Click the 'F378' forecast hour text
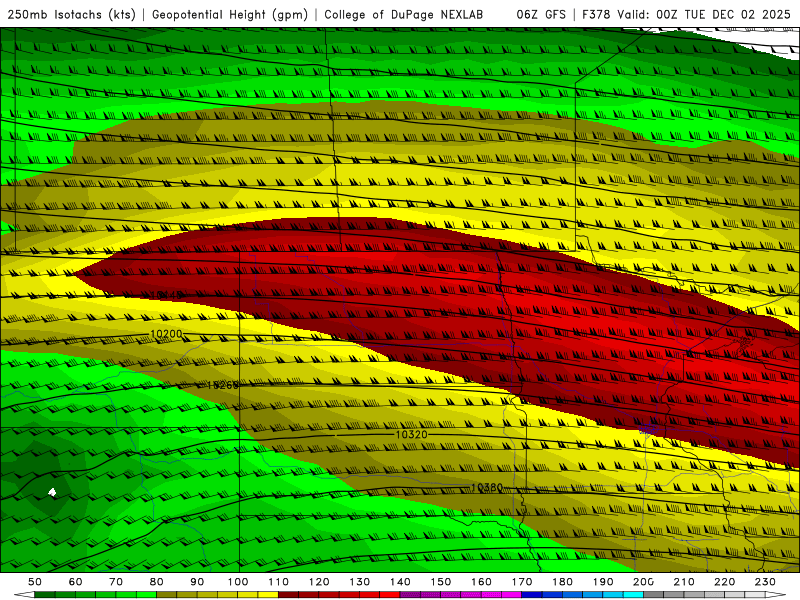Screen dimensions: 800x600 click(596, 15)
